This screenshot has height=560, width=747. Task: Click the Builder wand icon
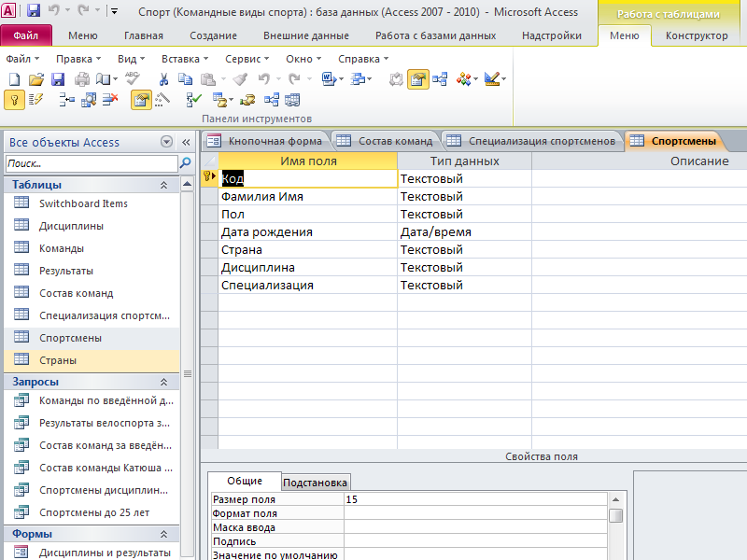point(162,100)
